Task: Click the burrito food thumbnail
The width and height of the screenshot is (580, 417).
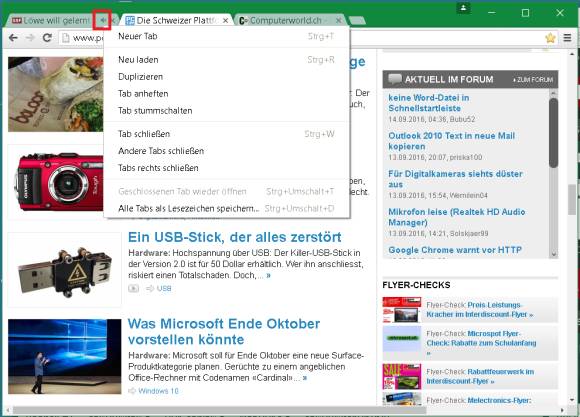Action: point(56,94)
